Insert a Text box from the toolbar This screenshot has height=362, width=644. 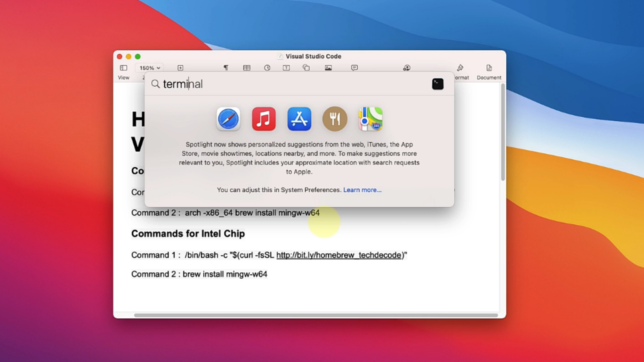(x=286, y=68)
